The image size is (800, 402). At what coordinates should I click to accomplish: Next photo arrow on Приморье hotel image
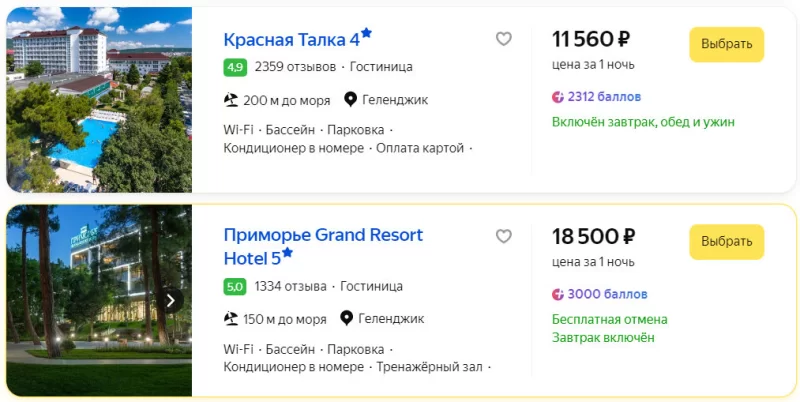pyautogui.click(x=171, y=299)
